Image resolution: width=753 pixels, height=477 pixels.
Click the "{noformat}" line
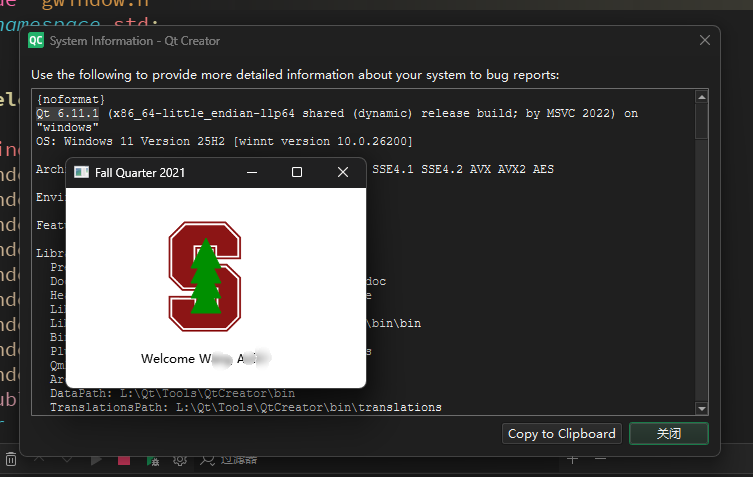(71, 99)
